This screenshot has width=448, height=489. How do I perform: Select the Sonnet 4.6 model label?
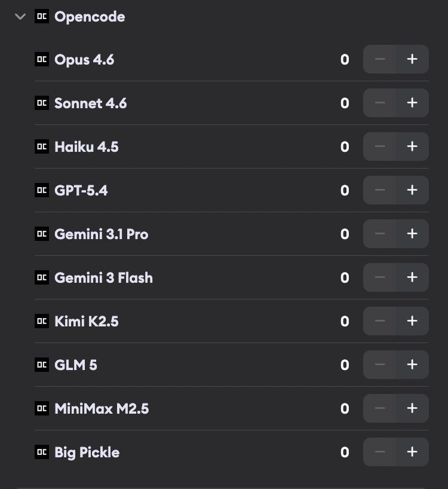pos(90,103)
